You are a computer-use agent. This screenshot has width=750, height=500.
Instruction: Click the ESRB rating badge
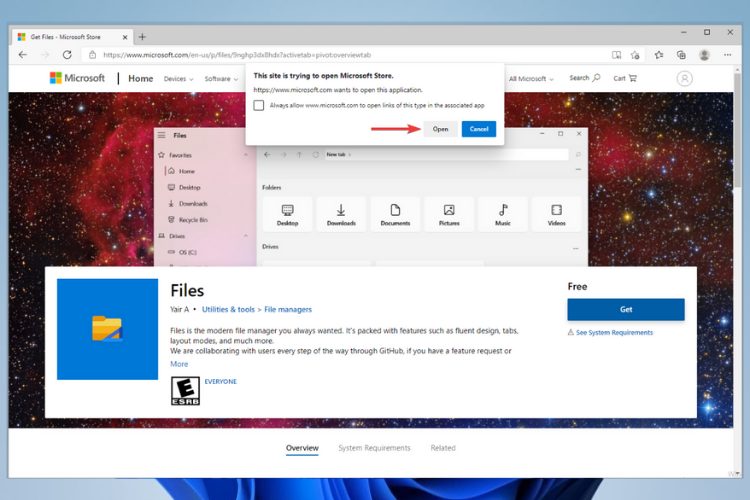pyautogui.click(x=185, y=391)
